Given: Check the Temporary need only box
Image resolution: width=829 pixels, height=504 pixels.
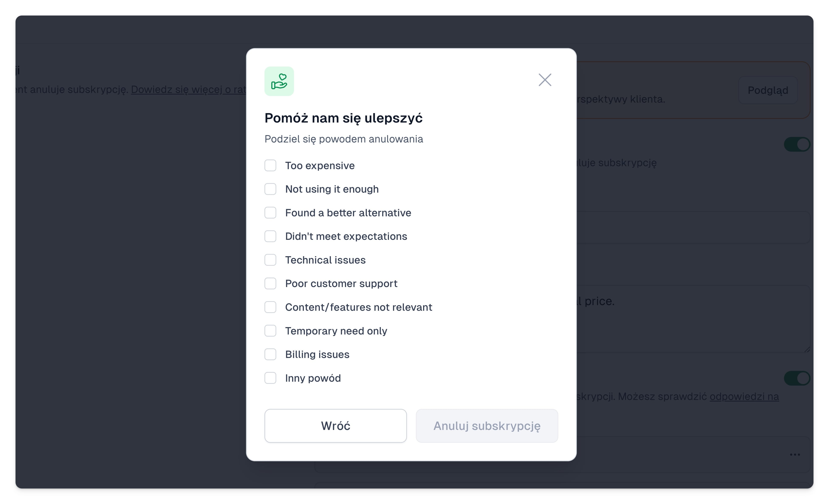Looking at the screenshot, I should pos(270,331).
